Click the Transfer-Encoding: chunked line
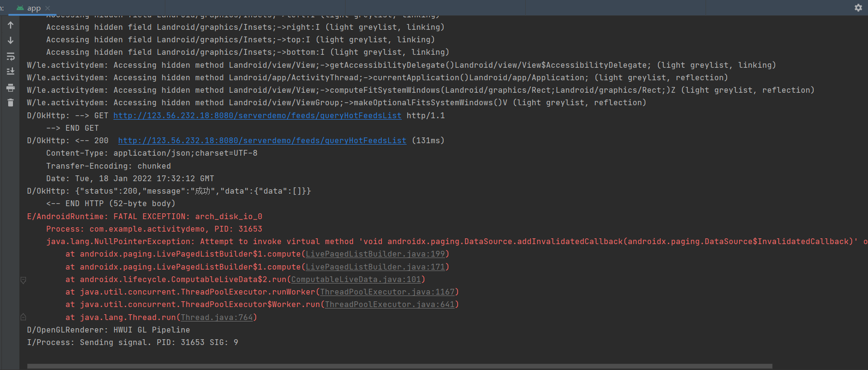Screen dimensions: 868x370 click(x=109, y=166)
